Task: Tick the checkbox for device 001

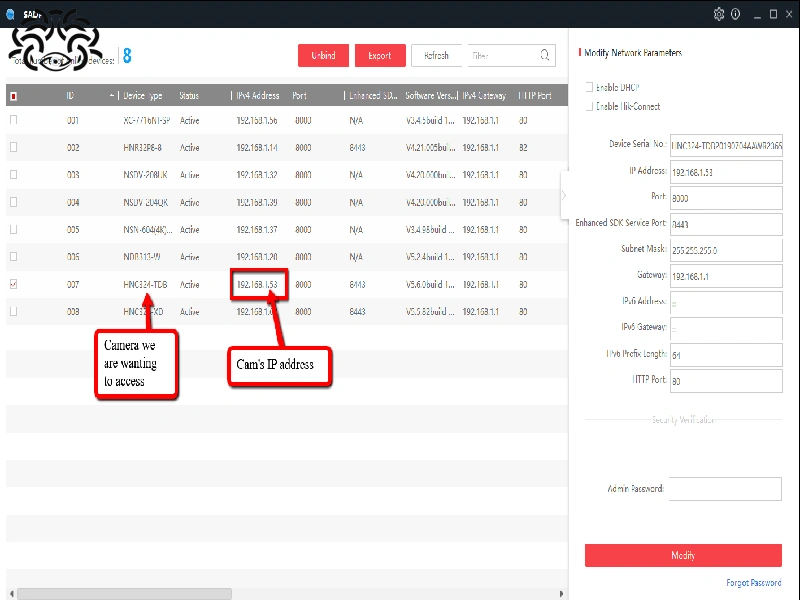Action: point(13,120)
